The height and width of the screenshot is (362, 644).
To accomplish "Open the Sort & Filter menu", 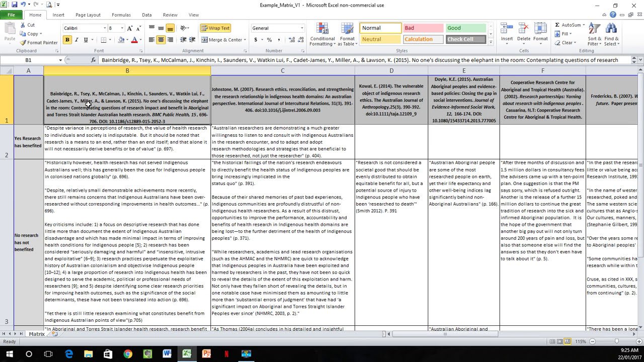I will (x=594, y=34).
